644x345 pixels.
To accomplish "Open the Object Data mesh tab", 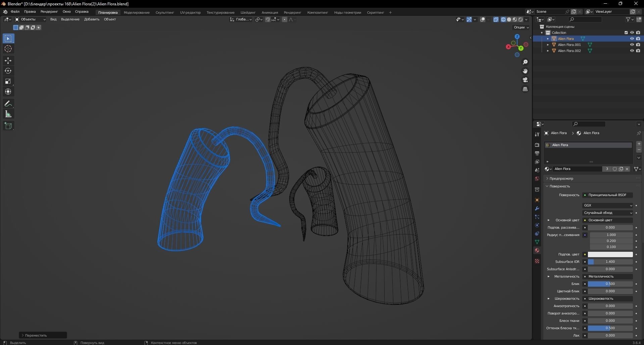I will [537, 242].
